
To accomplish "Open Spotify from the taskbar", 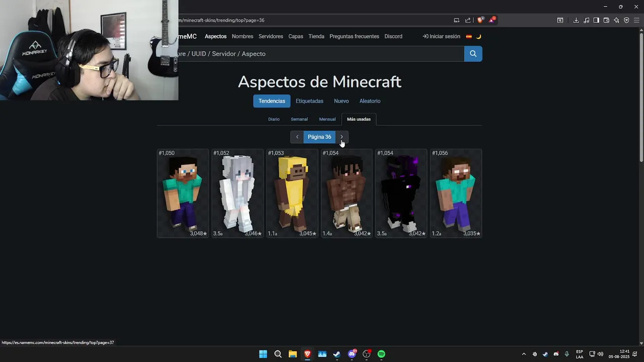I will click(x=381, y=354).
